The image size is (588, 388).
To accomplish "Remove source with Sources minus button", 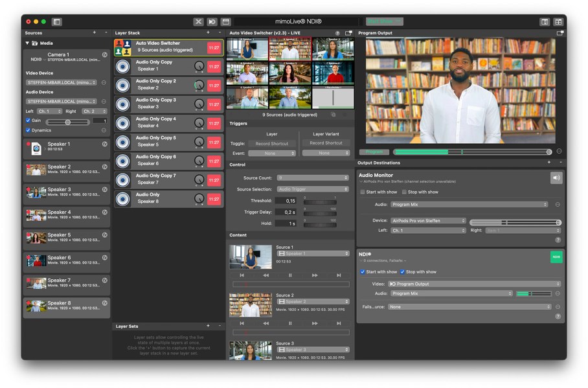I will pyautogui.click(x=106, y=32).
